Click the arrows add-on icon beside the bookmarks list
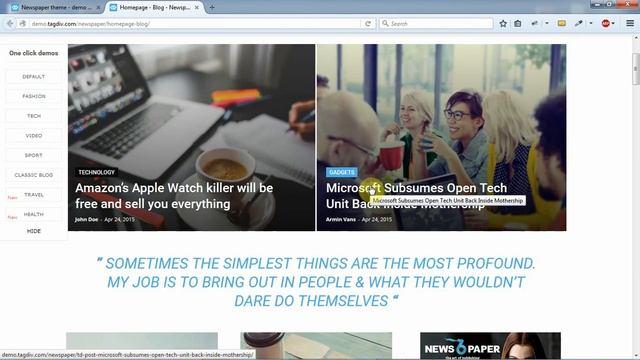 coord(534,24)
